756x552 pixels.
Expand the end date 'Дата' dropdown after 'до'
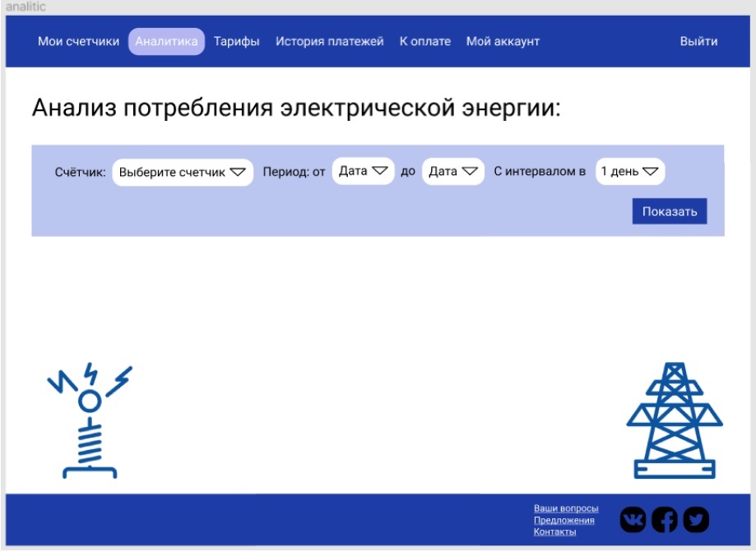(x=452, y=171)
